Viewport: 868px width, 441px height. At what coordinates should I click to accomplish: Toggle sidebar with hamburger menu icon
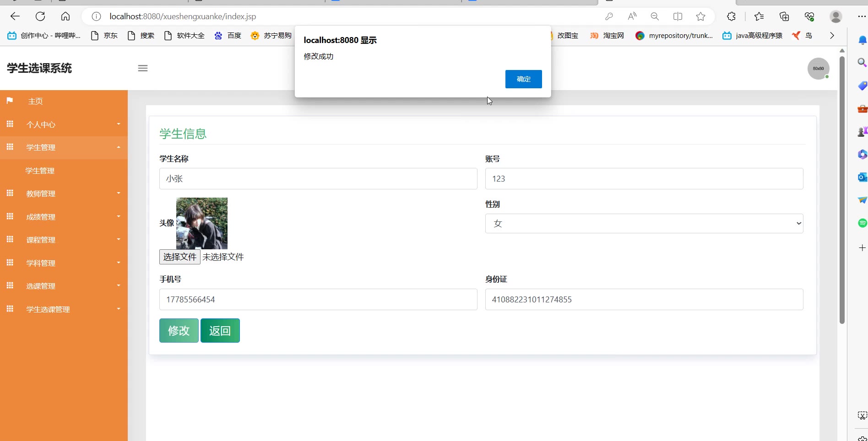143,68
